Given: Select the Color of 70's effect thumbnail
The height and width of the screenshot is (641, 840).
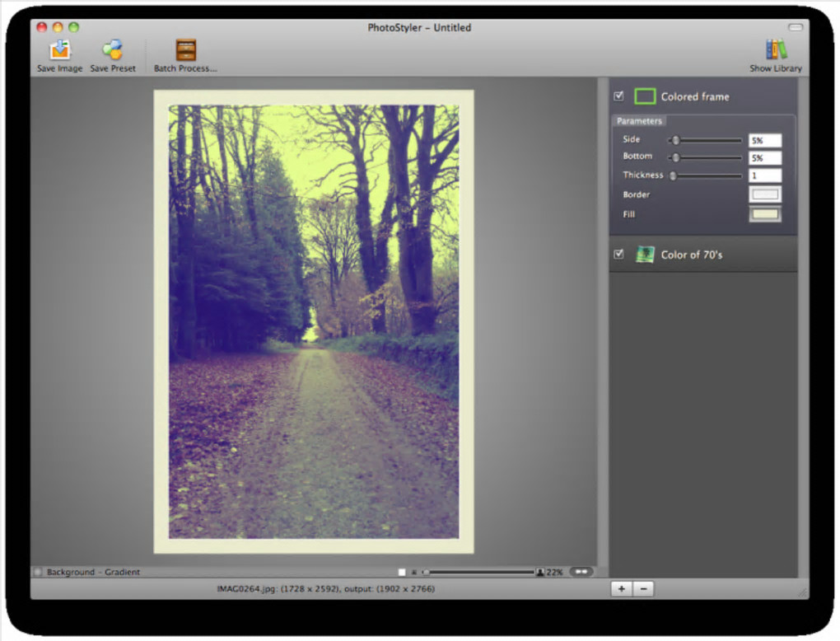Looking at the screenshot, I should pyautogui.click(x=645, y=255).
